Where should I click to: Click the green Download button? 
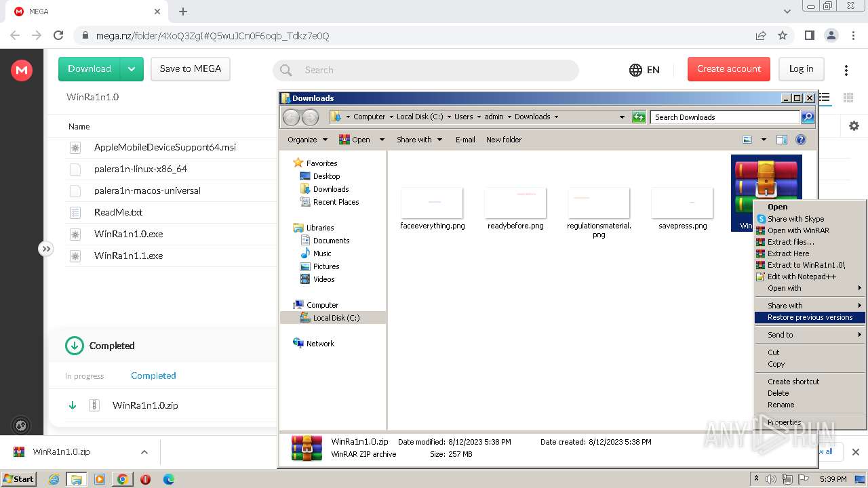(x=90, y=69)
